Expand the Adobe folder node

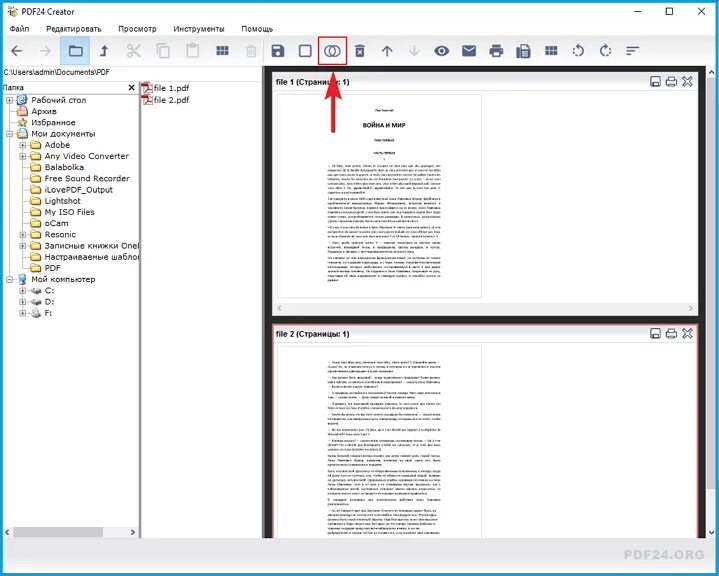(22, 145)
